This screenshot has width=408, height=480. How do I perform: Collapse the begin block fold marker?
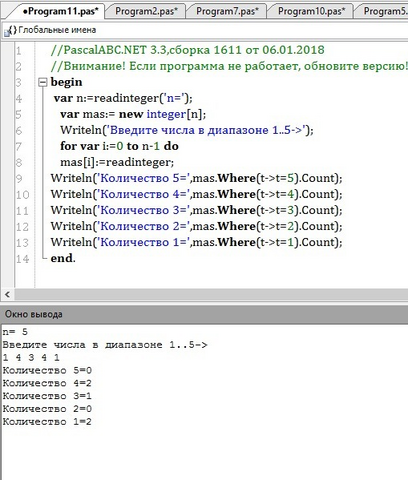tap(43, 82)
